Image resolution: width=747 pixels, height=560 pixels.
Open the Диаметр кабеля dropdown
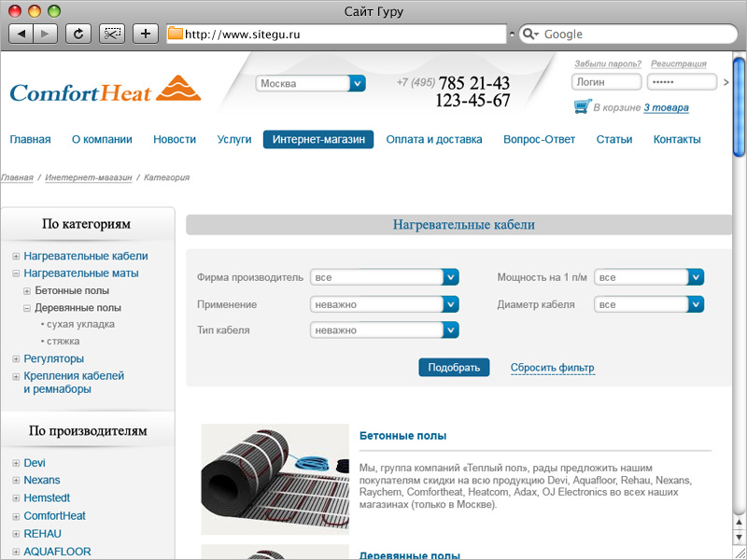(649, 304)
